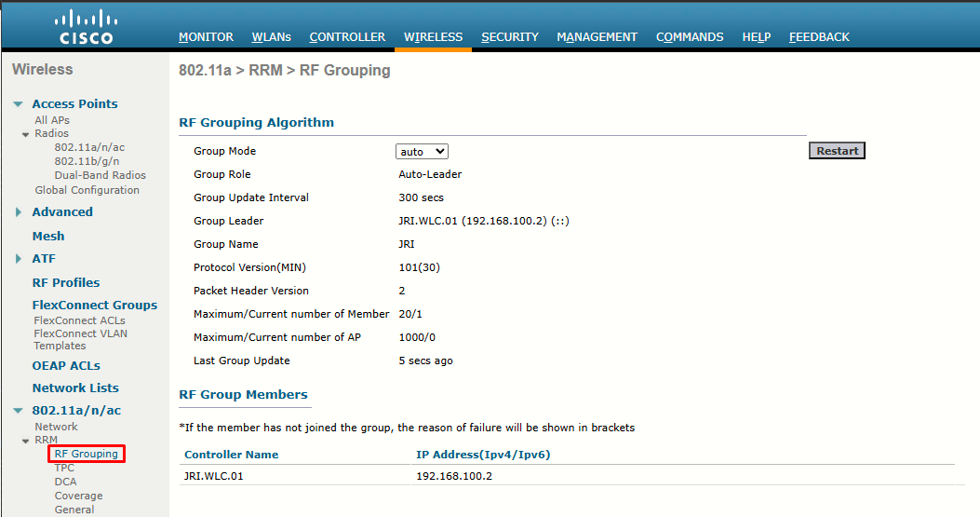Click Group Update Interval value 300 secs

(x=422, y=197)
